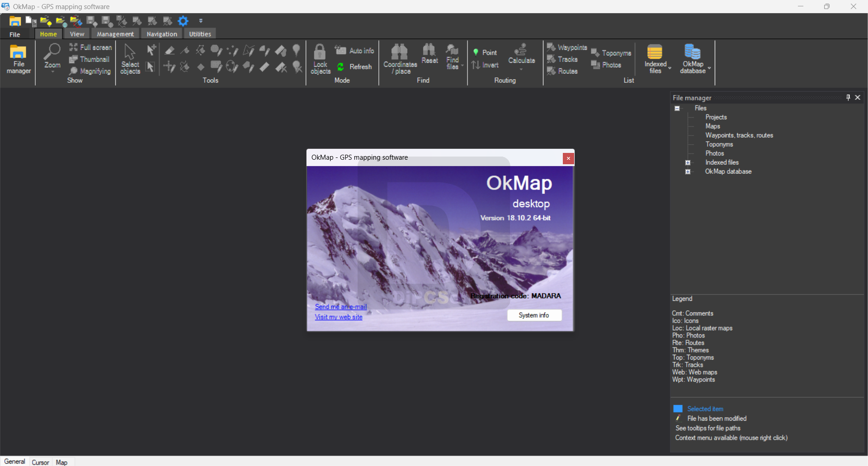Switch to the Navigation ribbon tab
Screen dimensions: 868x466
(162, 34)
